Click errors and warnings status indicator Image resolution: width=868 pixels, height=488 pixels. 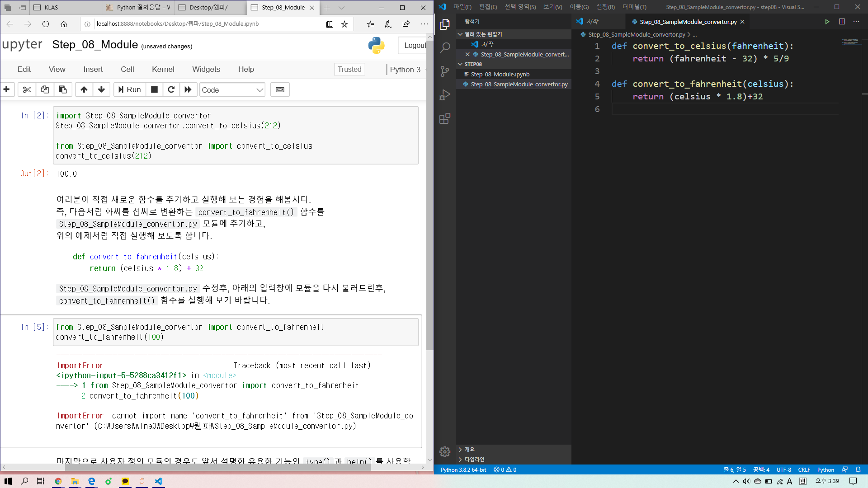[x=505, y=469]
